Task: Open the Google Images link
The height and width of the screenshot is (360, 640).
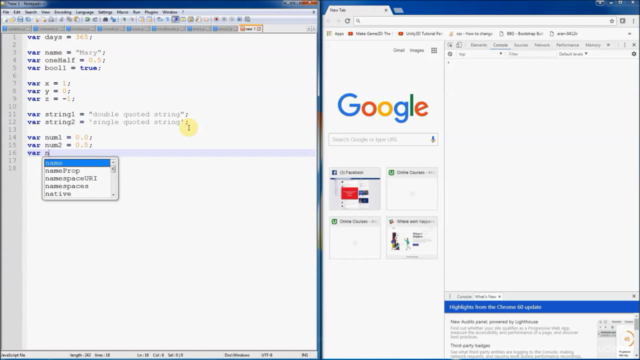Action: coord(417,51)
